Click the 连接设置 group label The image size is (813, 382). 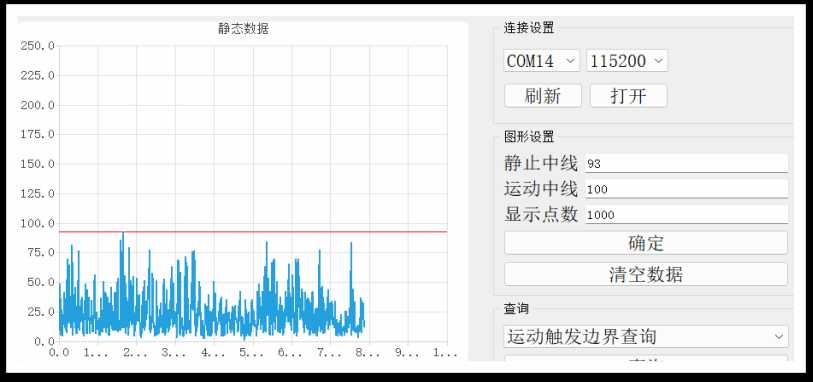pos(529,28)
